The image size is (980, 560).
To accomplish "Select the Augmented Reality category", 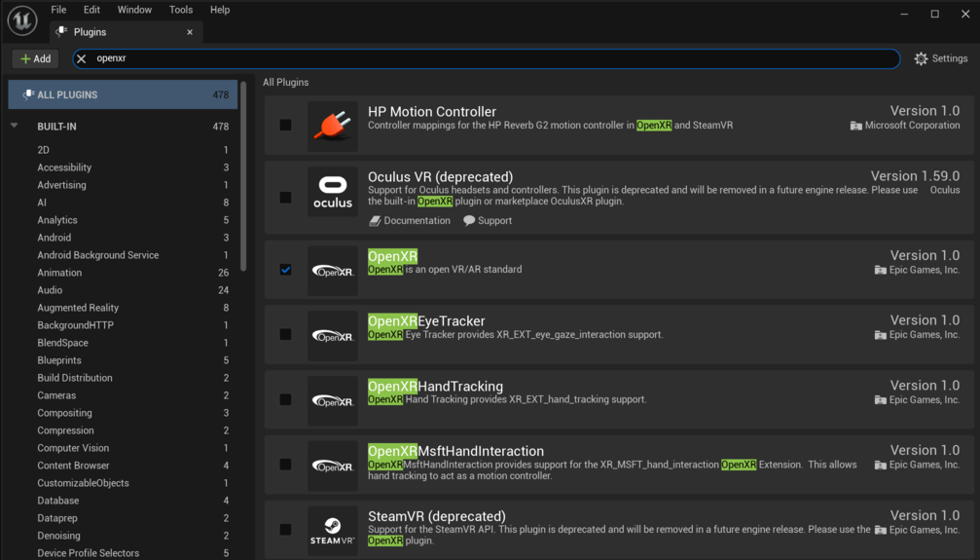I will [x=78, y=308].
